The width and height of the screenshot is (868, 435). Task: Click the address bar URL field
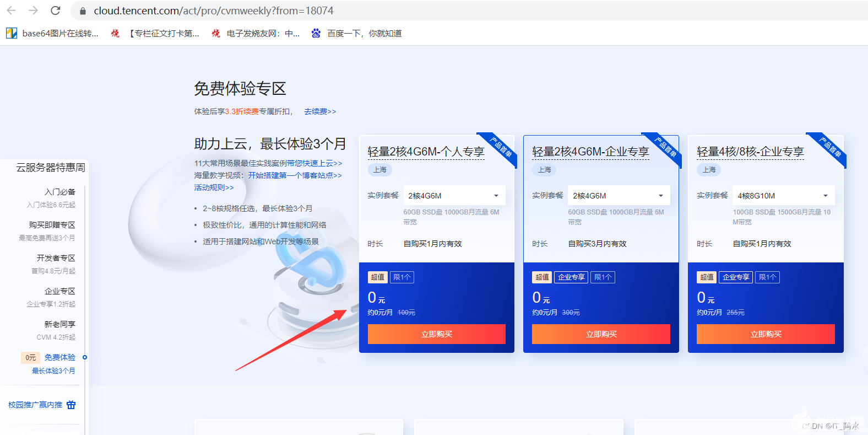pyautogui.click(x=468, y=11)
